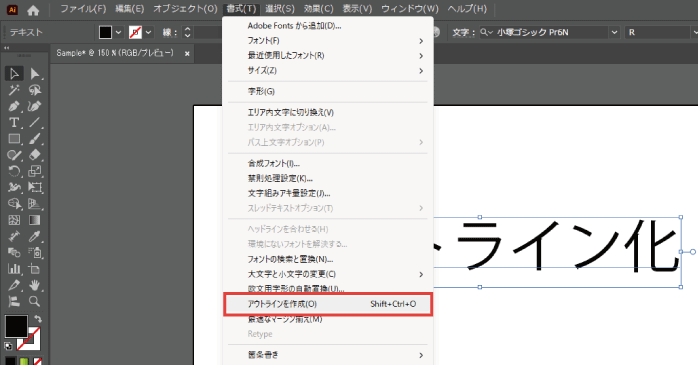
Task: Select the Warp tool
Action: (x=14, y=187)
